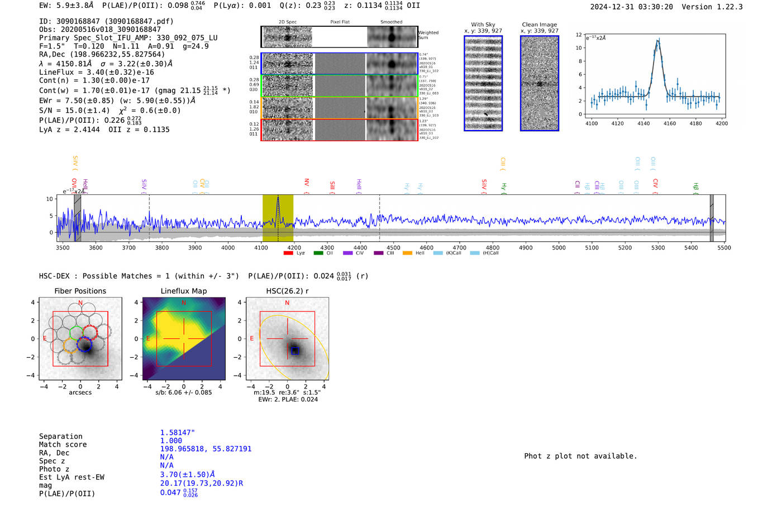
Task: Click the red NV line label above the spectrum
Action: (x=307, y=186)
